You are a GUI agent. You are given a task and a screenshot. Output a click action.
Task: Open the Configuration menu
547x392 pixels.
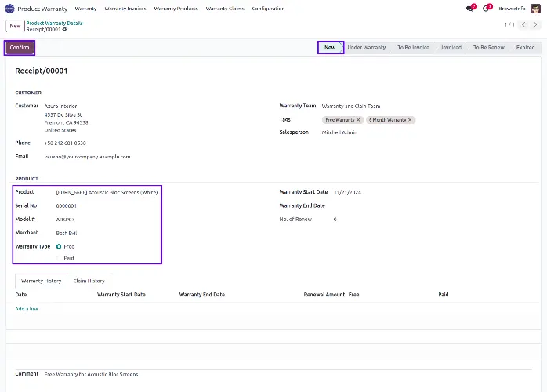268,9
